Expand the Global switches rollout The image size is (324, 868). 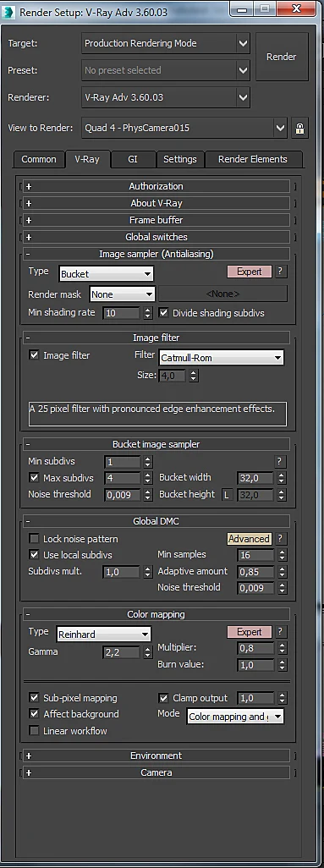point(157,237)
